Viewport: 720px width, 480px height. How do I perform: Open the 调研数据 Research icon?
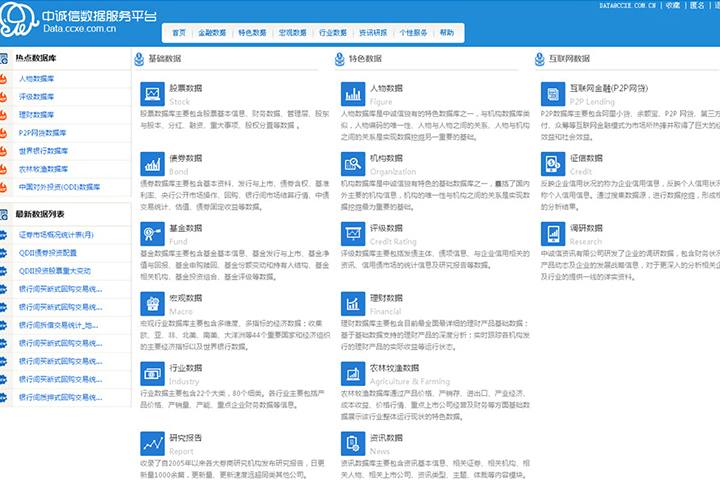553,234
